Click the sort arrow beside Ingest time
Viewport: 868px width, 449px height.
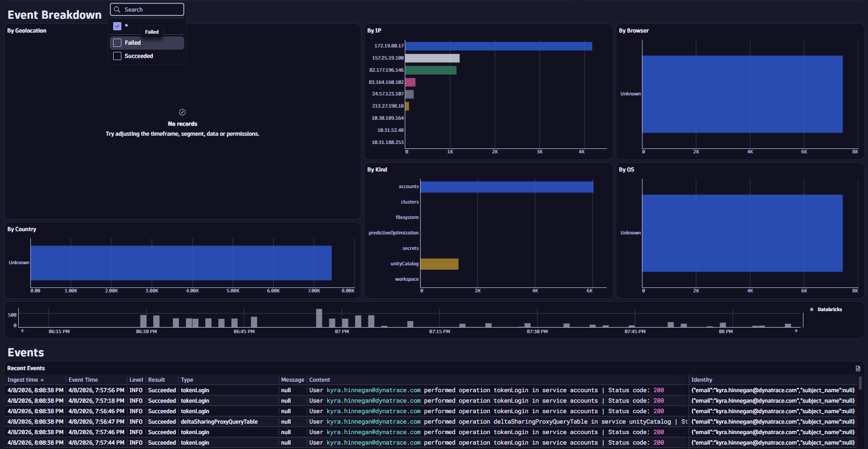point(42,380)
